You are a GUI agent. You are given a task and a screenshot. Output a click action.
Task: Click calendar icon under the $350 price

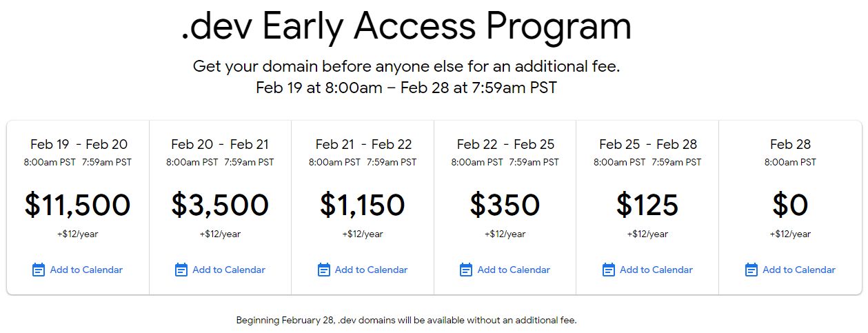coord(466,270)
